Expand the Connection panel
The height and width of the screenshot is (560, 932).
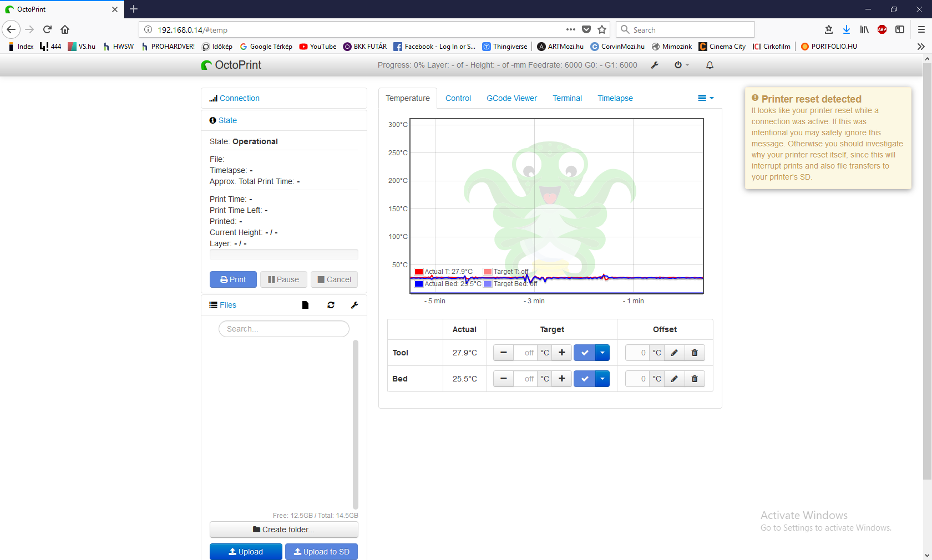pos(239,98)
